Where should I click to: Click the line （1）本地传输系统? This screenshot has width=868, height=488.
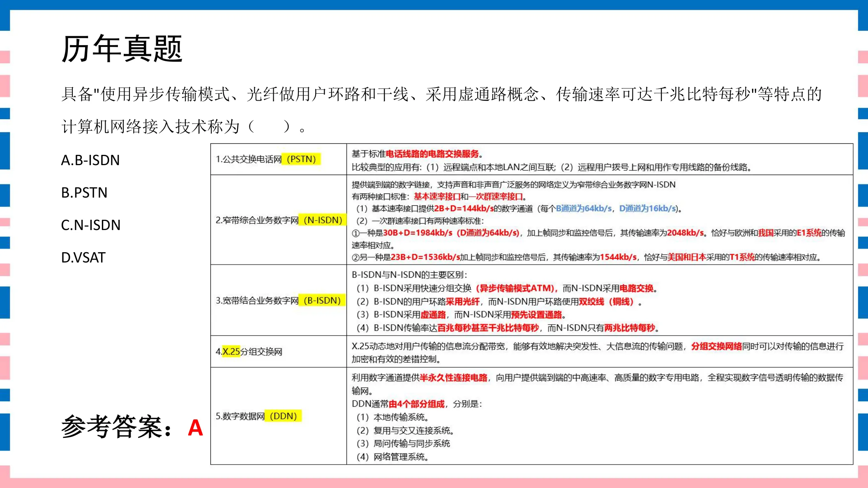392,417
